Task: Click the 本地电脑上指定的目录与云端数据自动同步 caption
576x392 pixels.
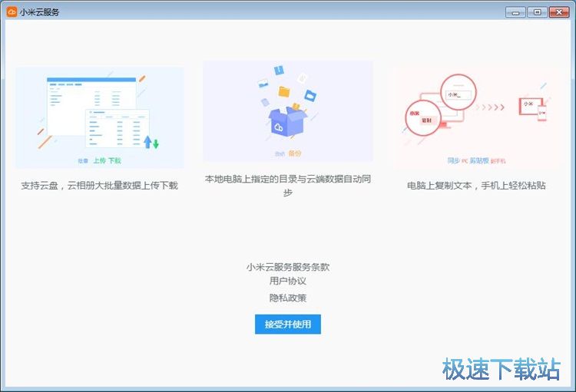Action: tap(288, 186)
